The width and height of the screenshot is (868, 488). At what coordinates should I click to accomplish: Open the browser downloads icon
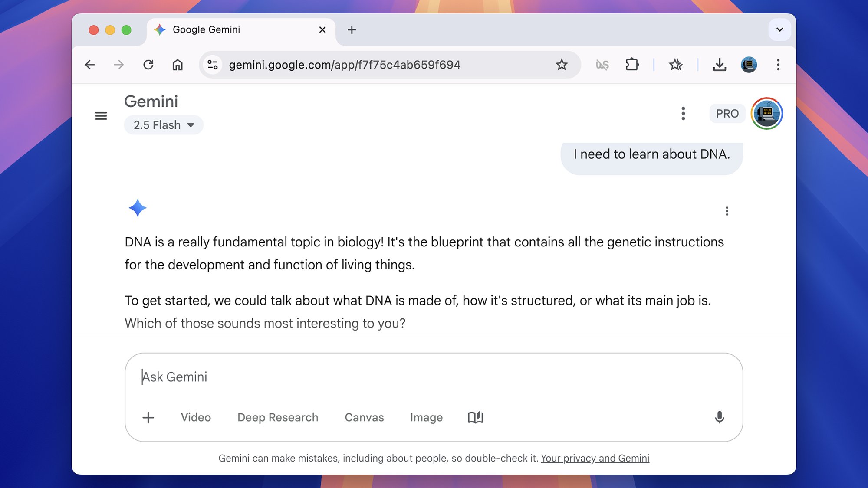tap(719, 65)
